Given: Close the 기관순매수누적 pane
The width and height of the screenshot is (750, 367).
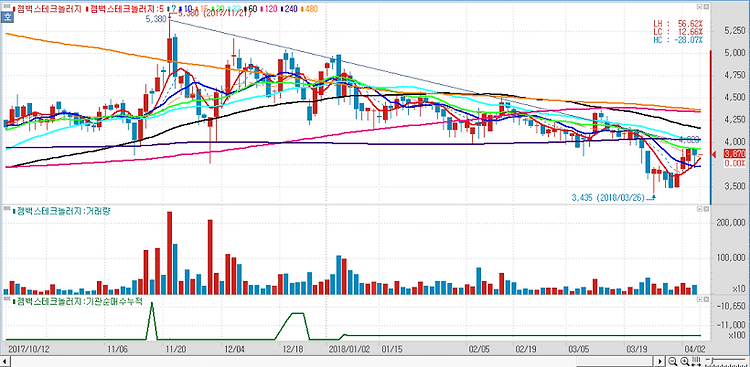Looking at the screenshot, I should [706, 299].
